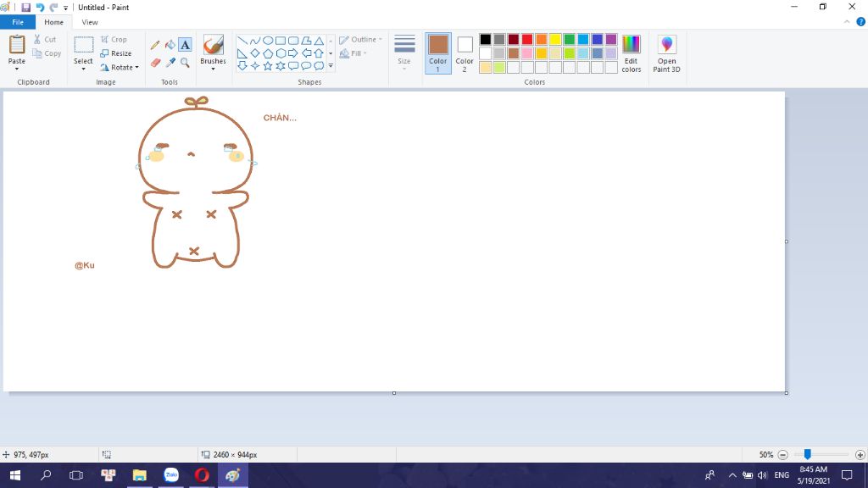Select the Fill with color bucket tool
This screenshot has height=488, width=868.
pos(170,45)
